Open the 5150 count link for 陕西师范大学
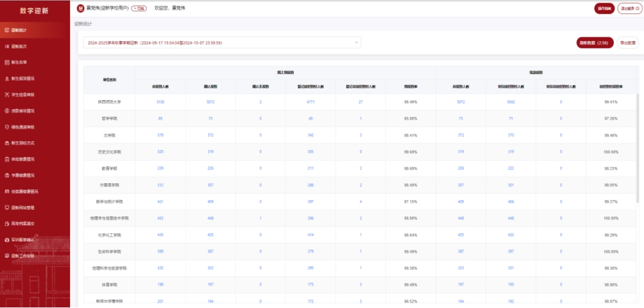This screenshot has width=644, height=308. [x=160, y=102]
